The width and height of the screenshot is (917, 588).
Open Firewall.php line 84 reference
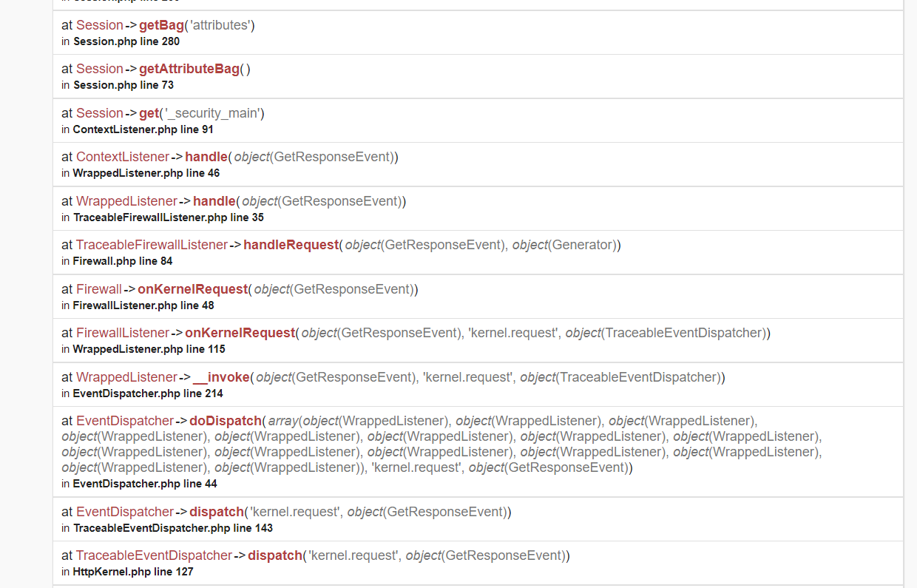point(123,261)
